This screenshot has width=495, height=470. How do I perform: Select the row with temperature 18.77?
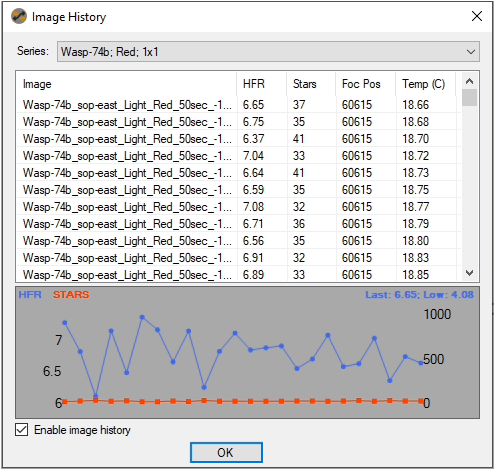239,207
